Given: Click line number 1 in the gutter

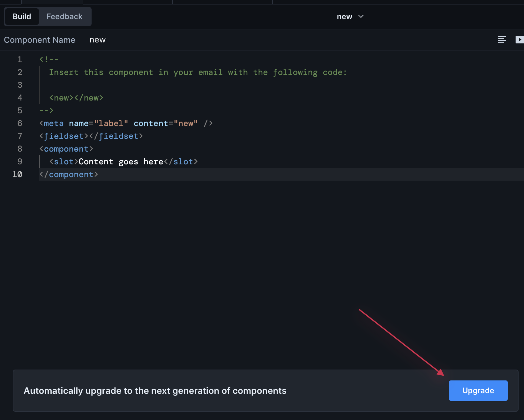Looking at the screenshot, I should pos(20,59).
